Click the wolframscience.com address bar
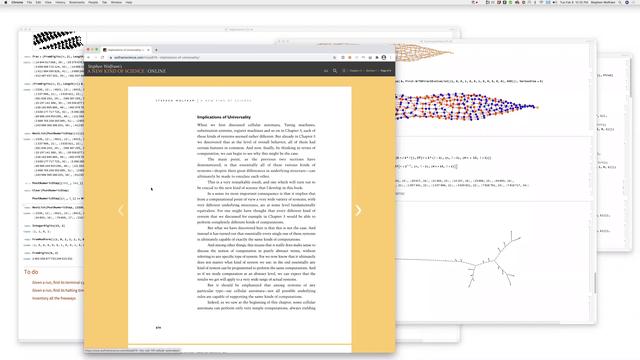Screen dimensions: 640x360 (220, 58)
